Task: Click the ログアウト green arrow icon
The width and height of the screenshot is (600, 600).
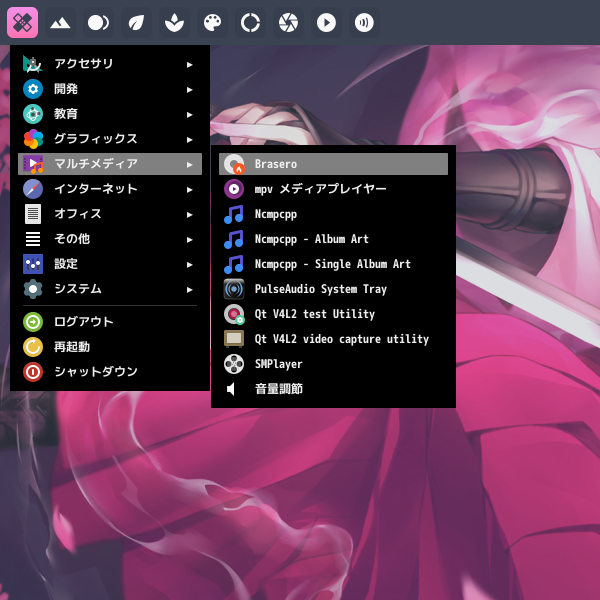Action: coord(33,322)
